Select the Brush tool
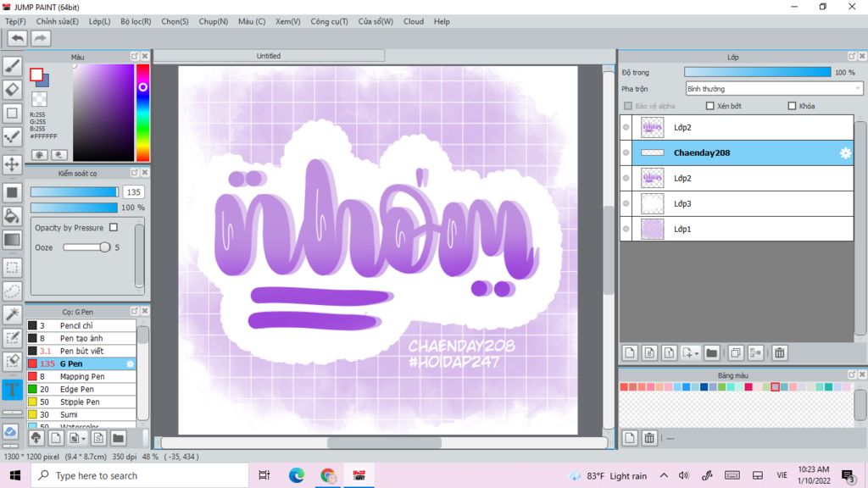 (12, 66)
